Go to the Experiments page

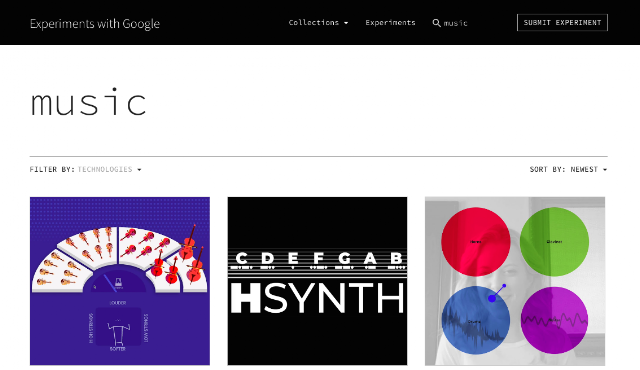click(390, 23)
